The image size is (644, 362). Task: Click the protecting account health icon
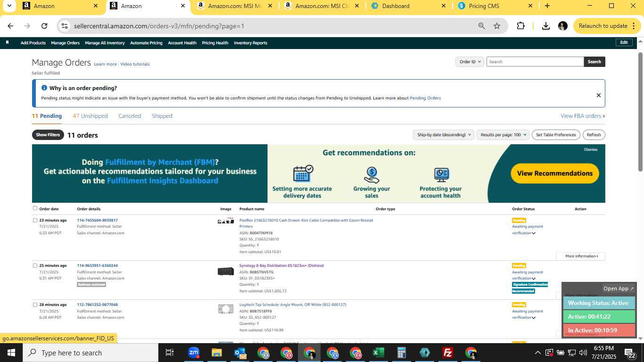pos(441,175)
